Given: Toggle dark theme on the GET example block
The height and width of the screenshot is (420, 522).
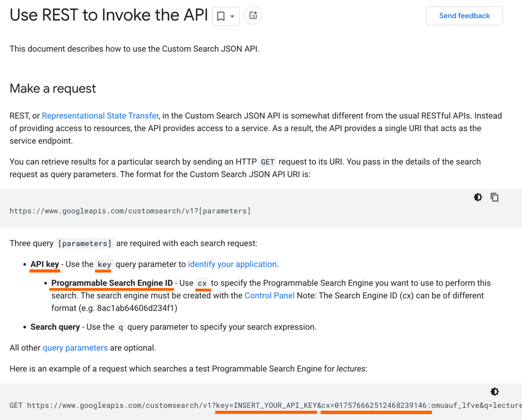Looking at the screenshot, I should 494,392.
